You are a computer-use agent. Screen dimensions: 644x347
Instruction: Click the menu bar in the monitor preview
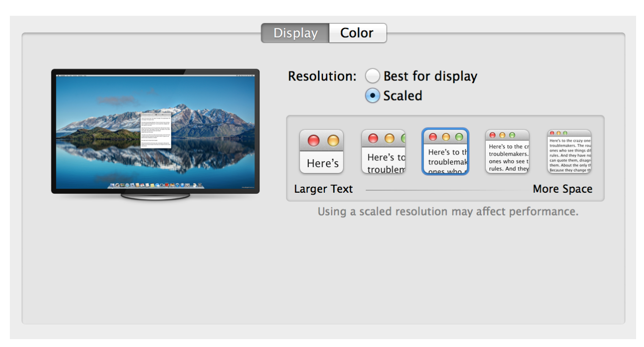tap(155, 76)
